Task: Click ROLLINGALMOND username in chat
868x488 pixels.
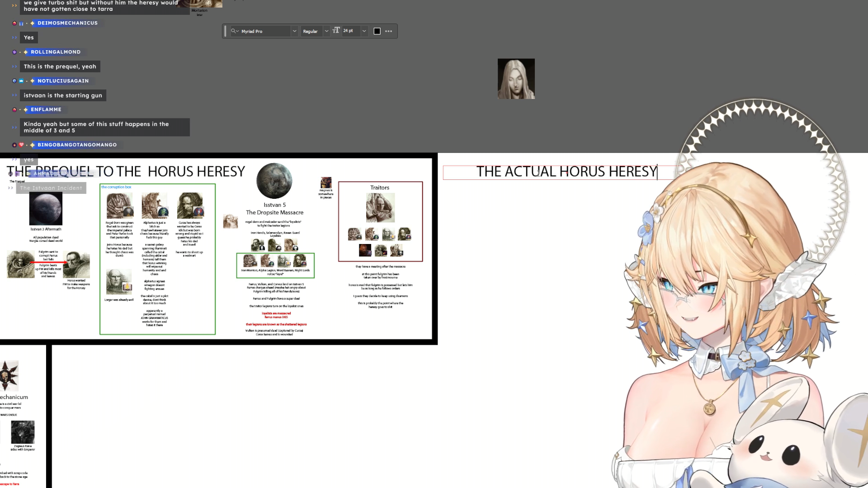Action: coord(56,52)
